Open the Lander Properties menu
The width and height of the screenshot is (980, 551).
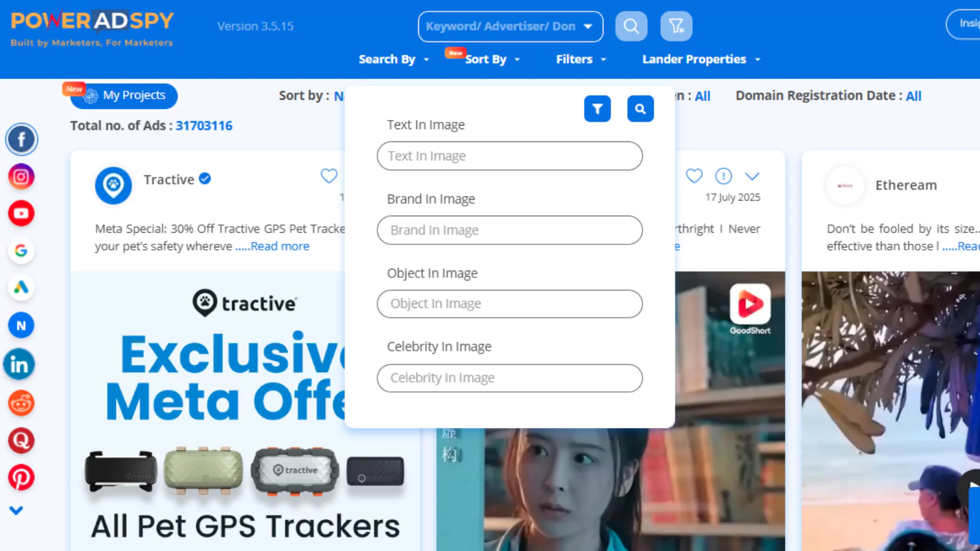tap(701, 59)
